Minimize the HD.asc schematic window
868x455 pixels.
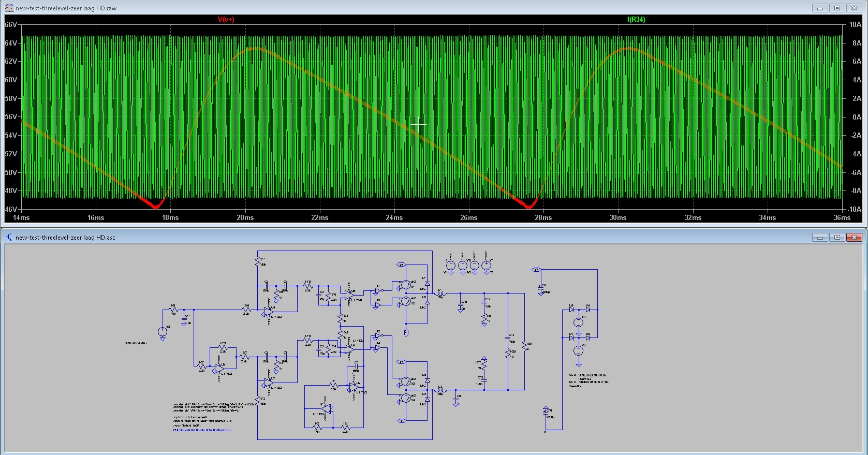click(x=820, y=237)
